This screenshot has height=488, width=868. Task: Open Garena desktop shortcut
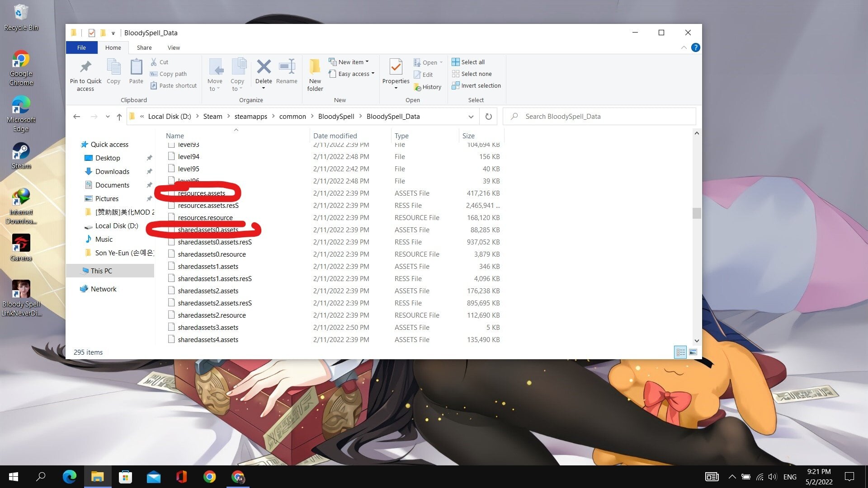(21, 248)
